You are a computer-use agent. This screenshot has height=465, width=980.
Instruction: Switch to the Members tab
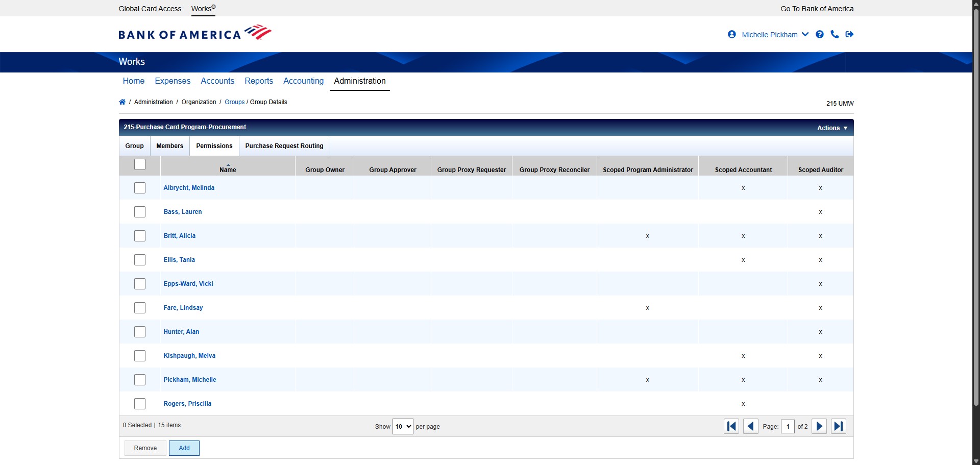click(x=170, y=146)
